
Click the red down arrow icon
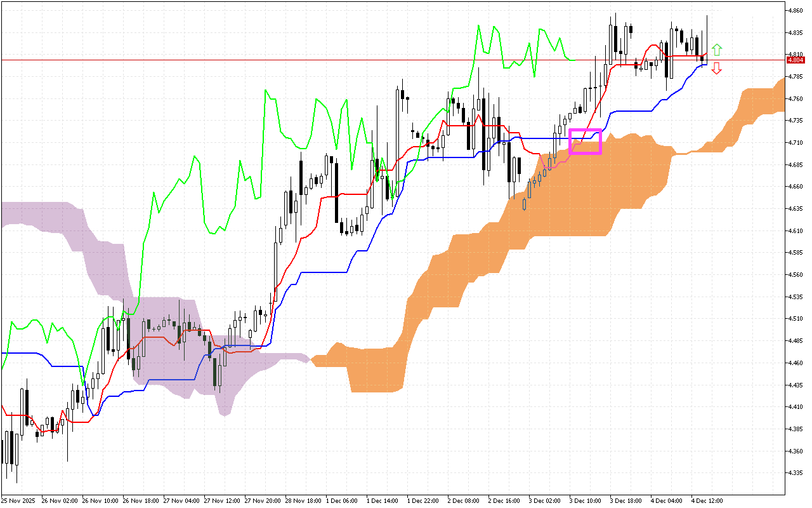tap(716, 68)
